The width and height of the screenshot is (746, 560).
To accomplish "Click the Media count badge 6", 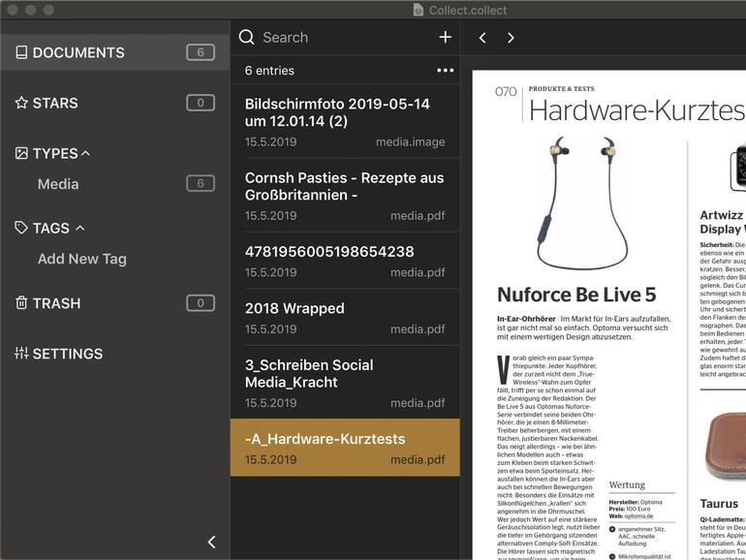I will tap(201, 184).
